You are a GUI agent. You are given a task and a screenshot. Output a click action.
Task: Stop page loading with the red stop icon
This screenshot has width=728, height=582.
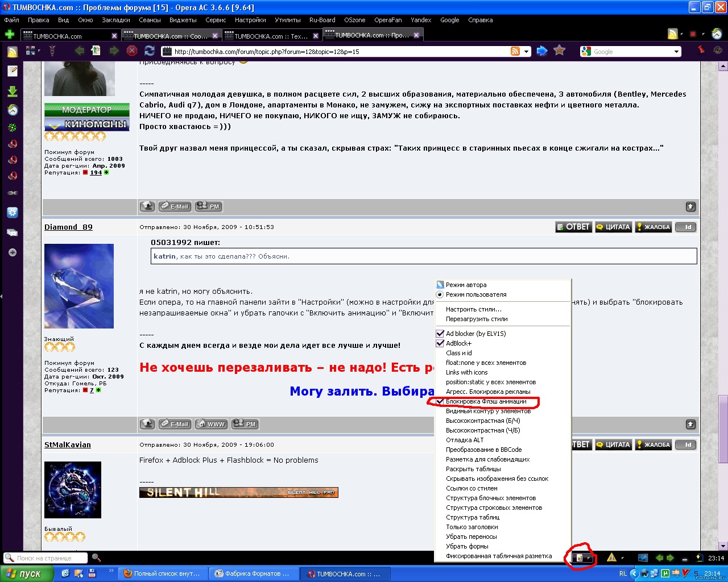click(x=132, y=51)
